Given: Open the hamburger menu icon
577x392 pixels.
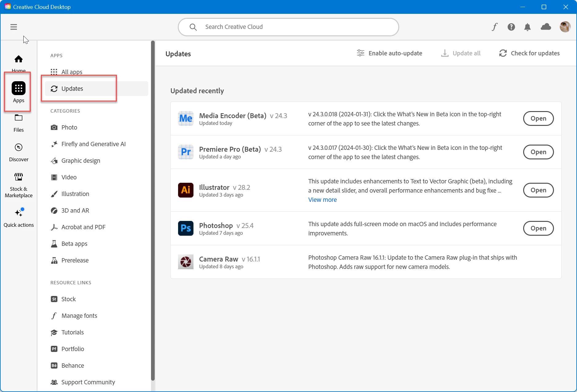Looking at the screenshot, I should click(x=14, y=27).
